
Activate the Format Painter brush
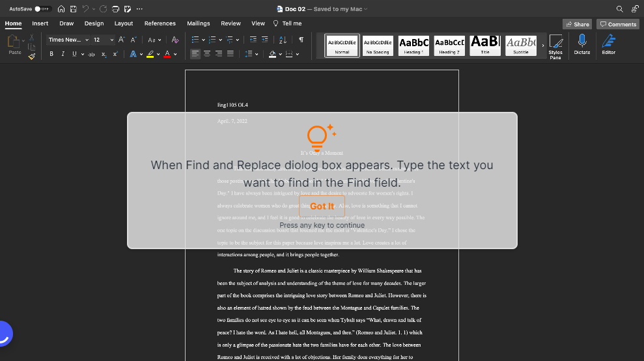coord(32,56)
